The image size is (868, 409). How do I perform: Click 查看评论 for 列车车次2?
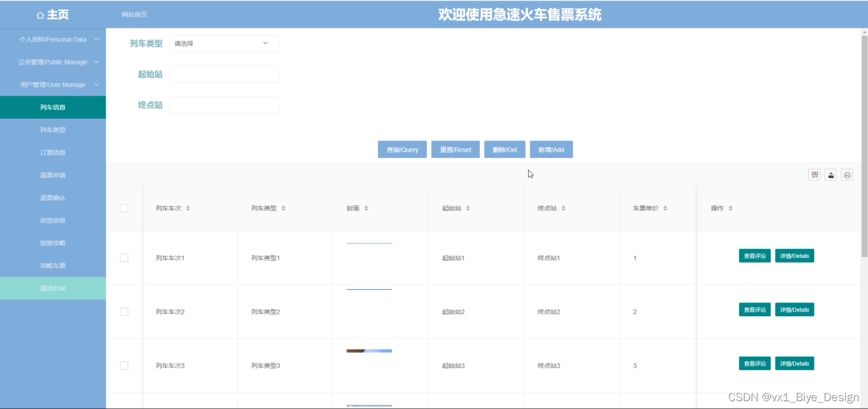pyautogui.click(x=755, y=310)
